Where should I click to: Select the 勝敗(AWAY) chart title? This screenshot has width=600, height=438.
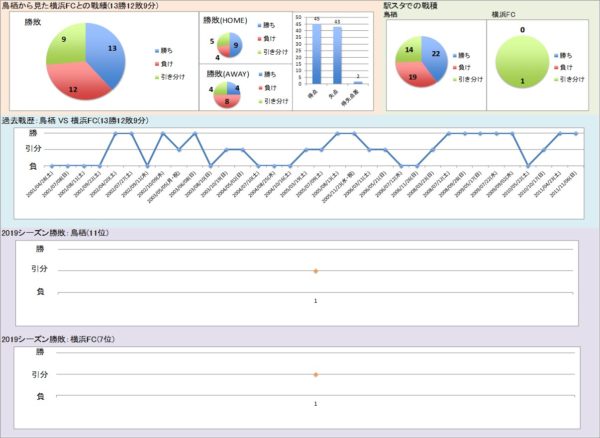[228, 74]
